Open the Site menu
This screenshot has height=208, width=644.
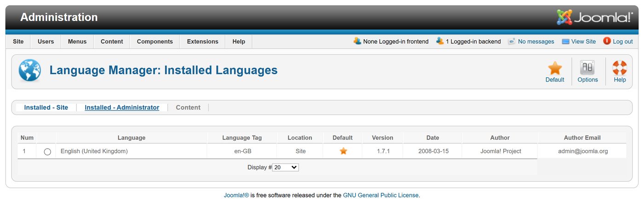click(18, 41)
